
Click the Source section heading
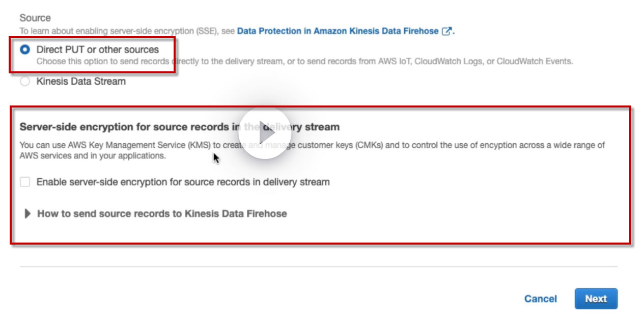coord(35,18)
